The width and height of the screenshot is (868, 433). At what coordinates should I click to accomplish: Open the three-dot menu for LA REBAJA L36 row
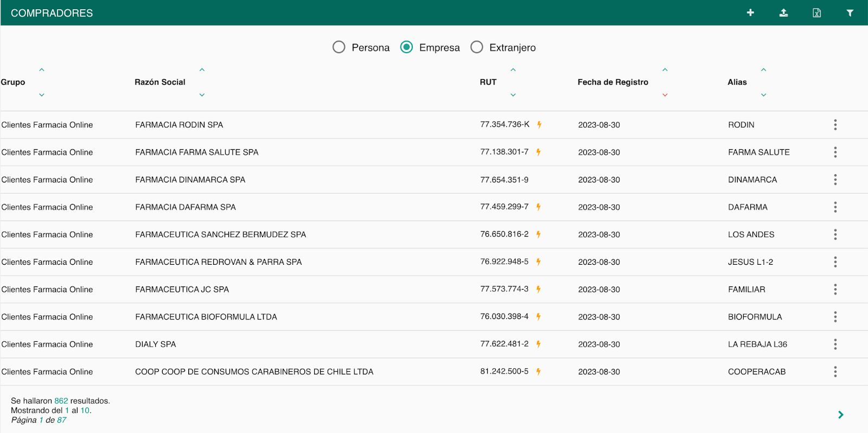tap(835, 344)
